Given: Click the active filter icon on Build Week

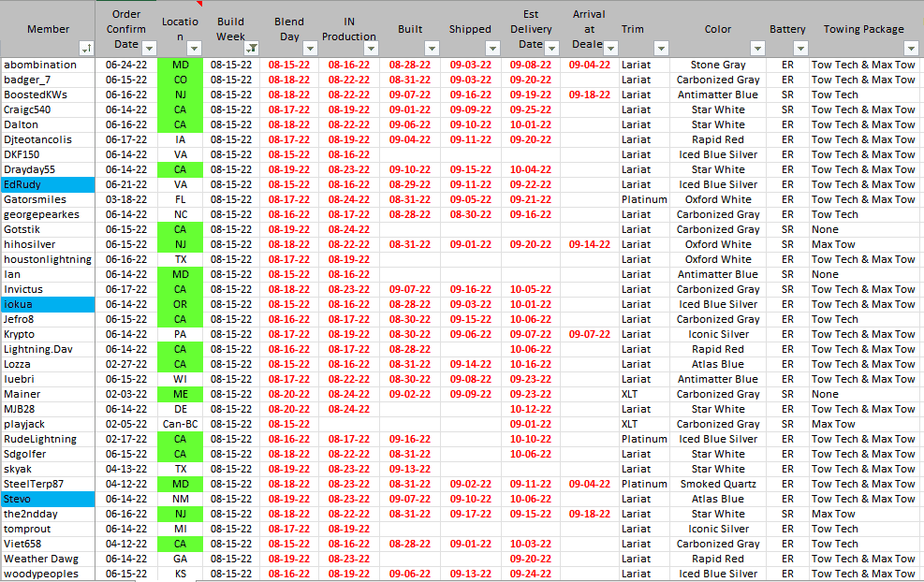Looking at the screenshot, I should tap(251, 48).
